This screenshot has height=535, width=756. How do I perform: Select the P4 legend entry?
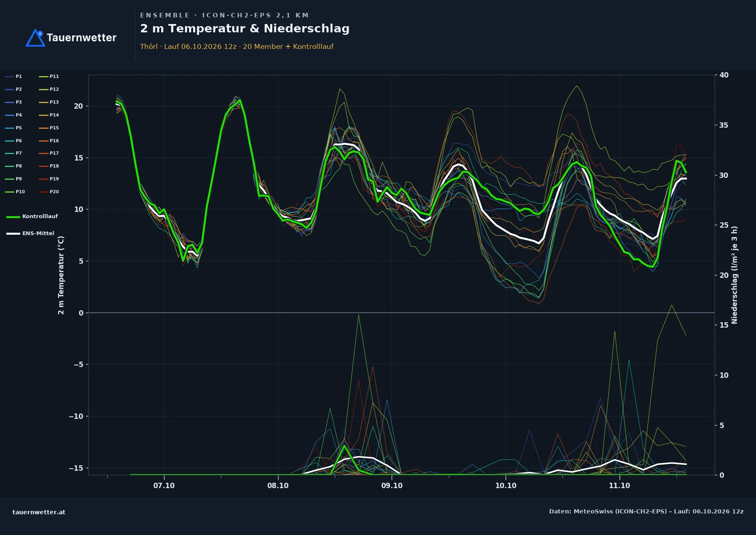(14, 115)
